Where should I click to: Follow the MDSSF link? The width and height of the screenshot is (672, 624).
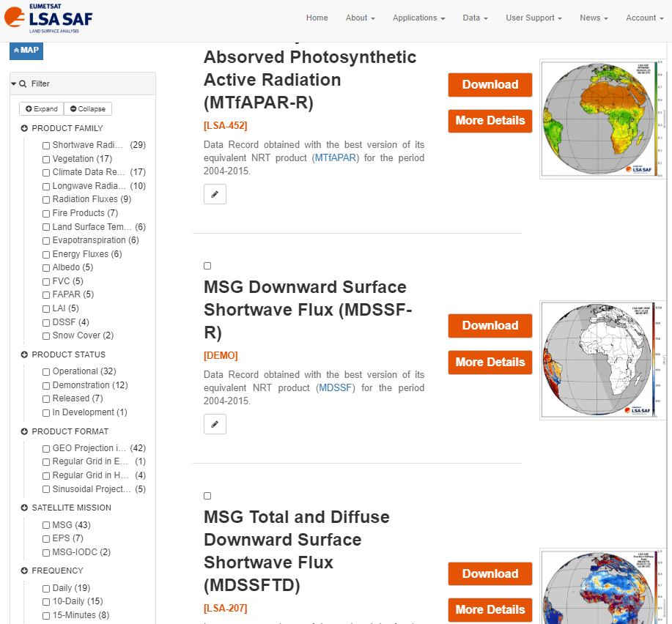336,388
